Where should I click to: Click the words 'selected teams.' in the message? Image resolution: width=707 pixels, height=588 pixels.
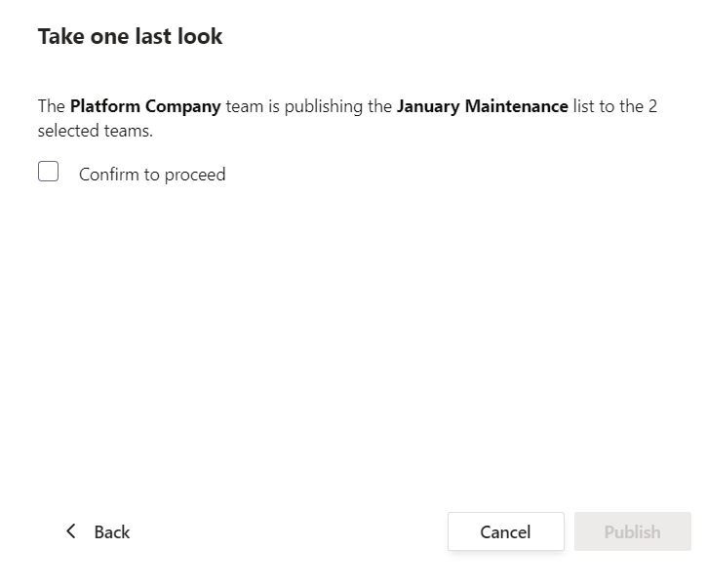[x=96, y=131]
